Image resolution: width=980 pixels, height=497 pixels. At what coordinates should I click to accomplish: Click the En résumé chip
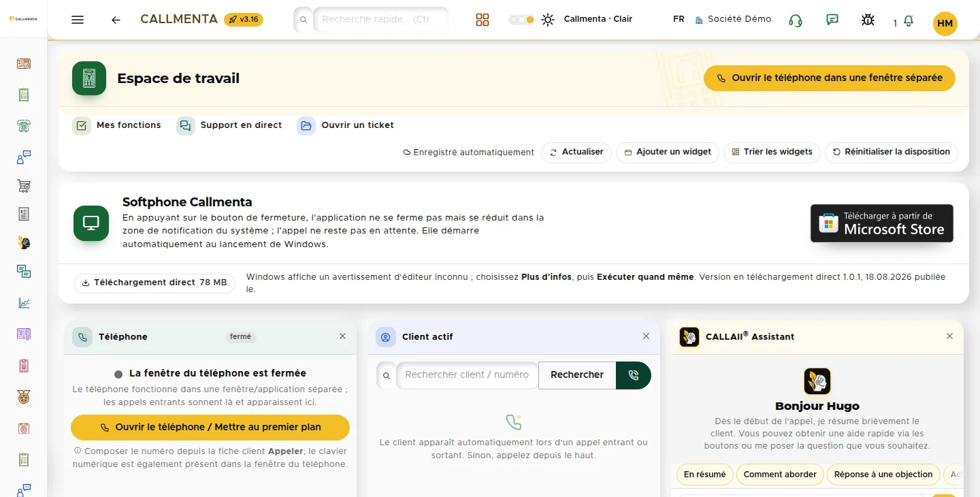(x=705, y=475)
